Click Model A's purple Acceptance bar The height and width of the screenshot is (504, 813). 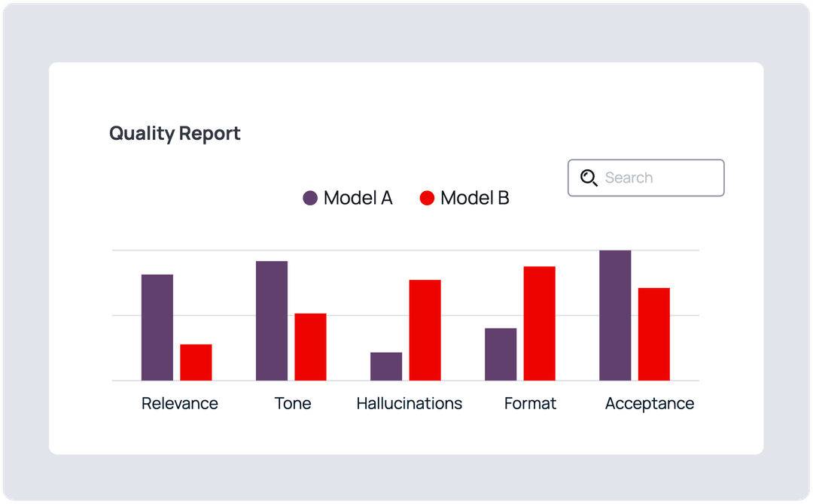pyautogui.click(x=614, y=316)
